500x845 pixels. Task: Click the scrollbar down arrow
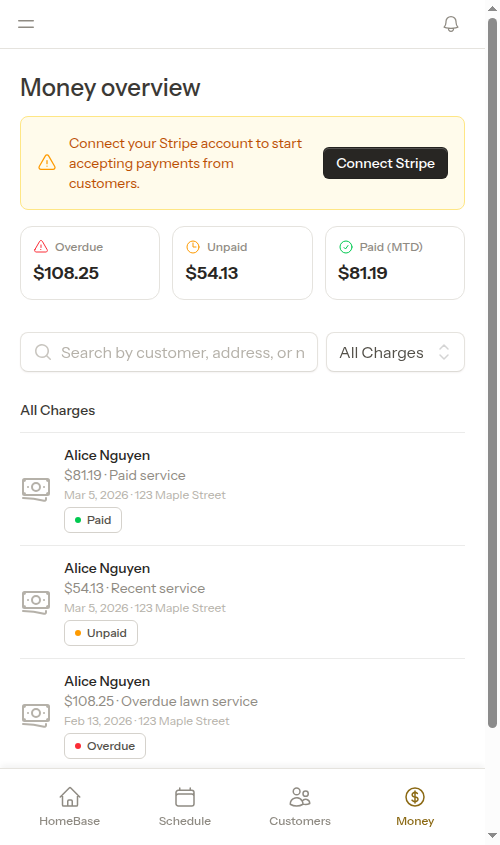pos(492,836)
